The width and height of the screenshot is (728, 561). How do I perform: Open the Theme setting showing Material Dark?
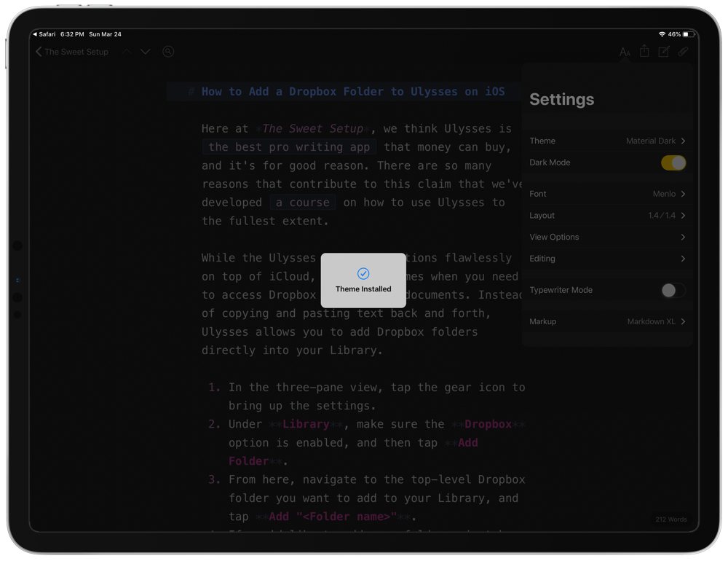pyautogui.click(x=607, y=141)
